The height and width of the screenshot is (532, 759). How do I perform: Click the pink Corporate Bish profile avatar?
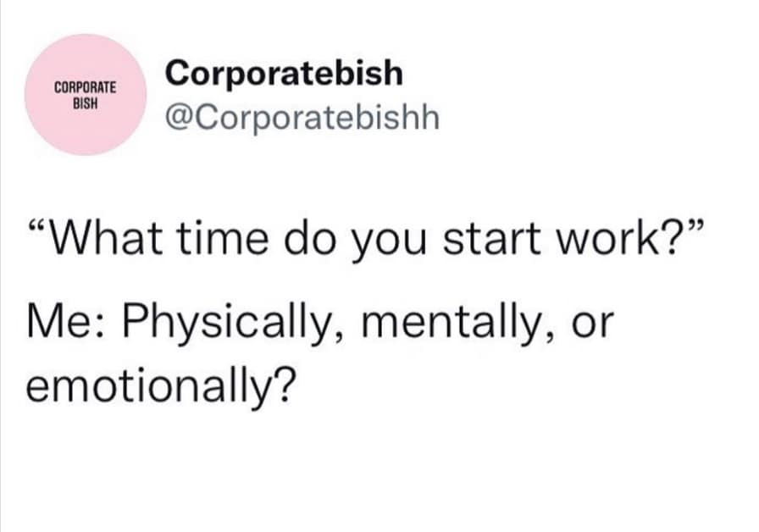coord(85,95)
